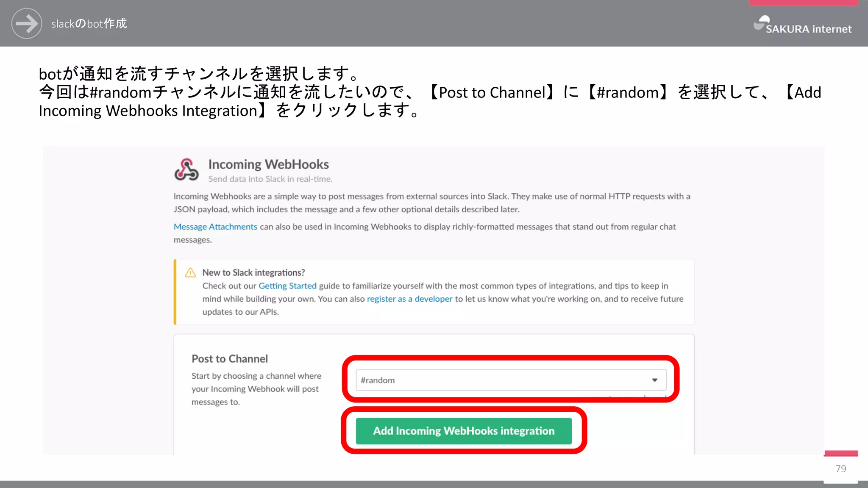Click slide page number 79
868x488 pixels.
(841, 469)
